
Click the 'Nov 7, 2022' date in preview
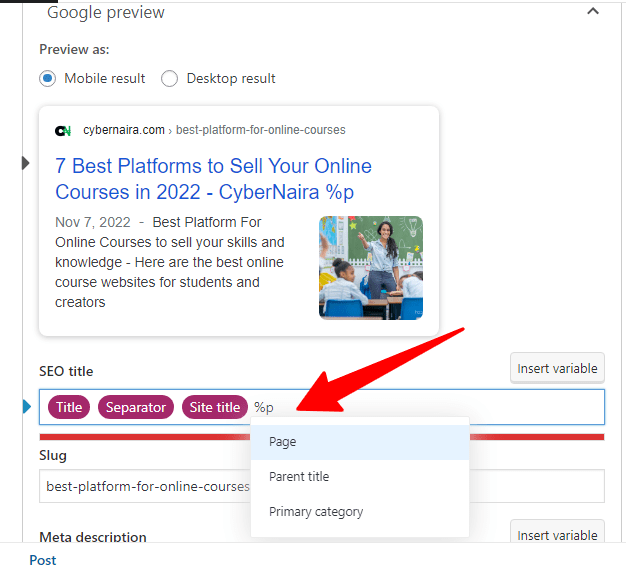[93, 222]
